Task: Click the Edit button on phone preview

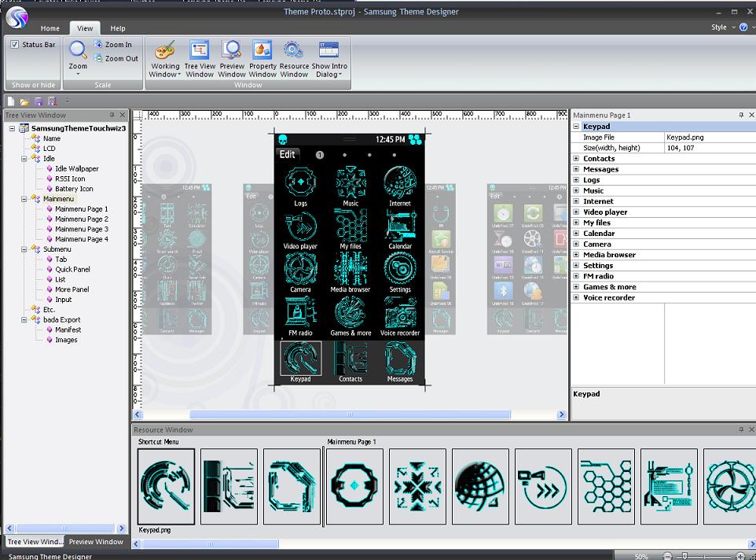Action: point(288,154)
